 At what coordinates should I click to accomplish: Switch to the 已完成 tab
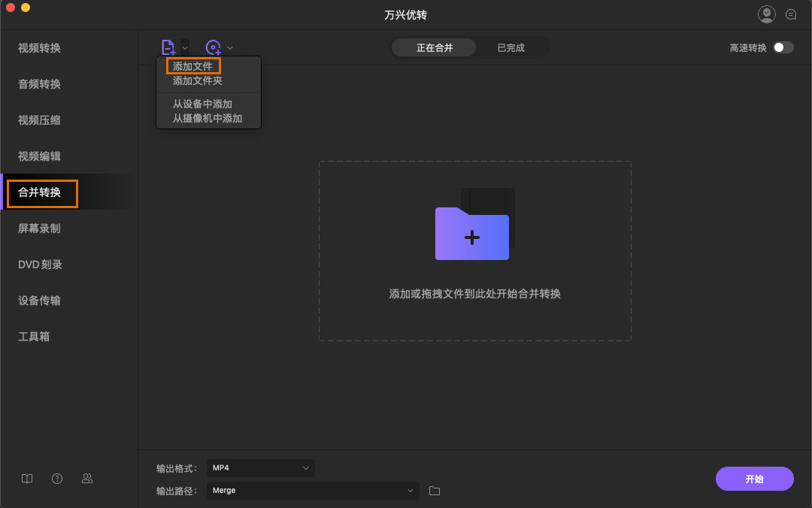511,47
